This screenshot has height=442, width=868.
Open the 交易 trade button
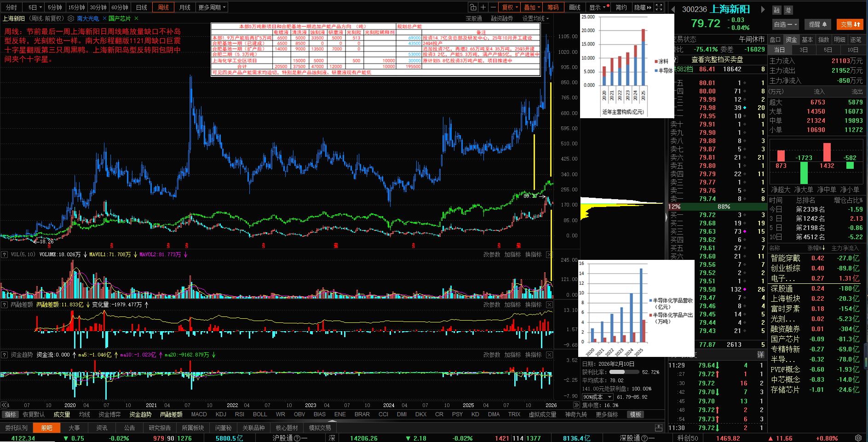(850, 24)
